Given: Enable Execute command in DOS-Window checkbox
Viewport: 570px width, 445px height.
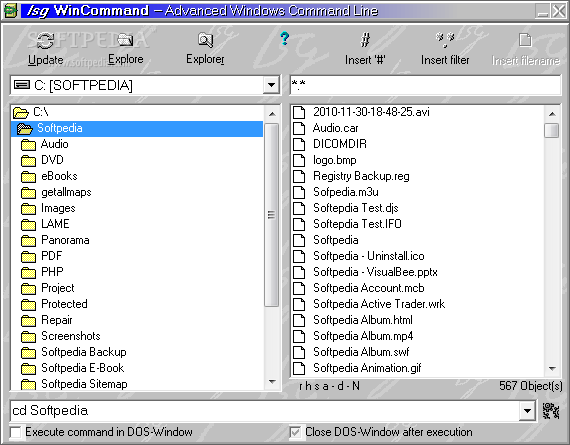Looking at the screenshot, I should [x=16, y=433].
